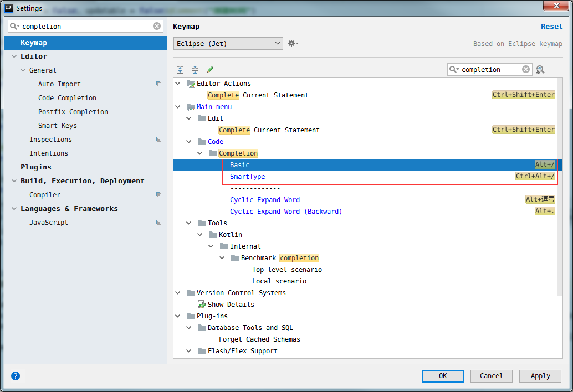The width and height of the screenshot is (573, 392).
Task: Collapse the Main menu tree node
Action: pos(178,107)
